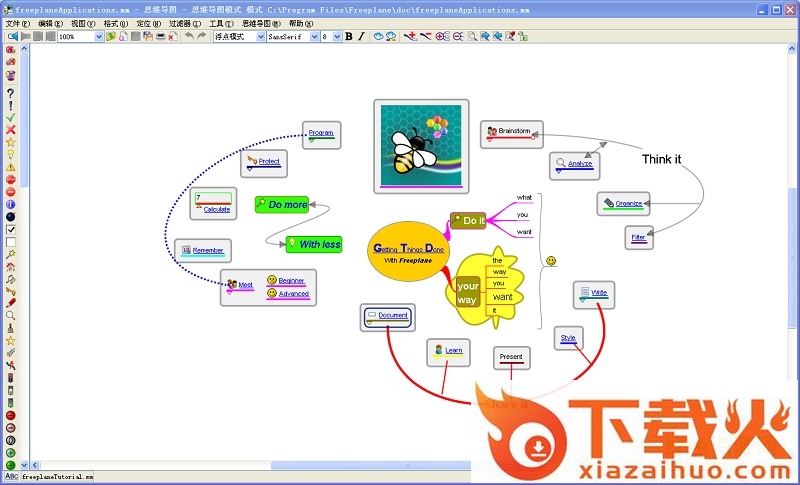
Task: Open the font size 8 dropdown
Action: (337, 36)
